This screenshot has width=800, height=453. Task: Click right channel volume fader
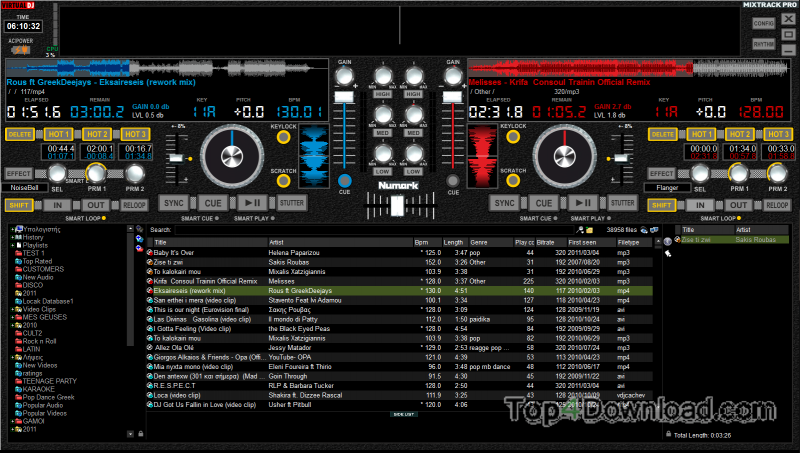click(x=452, y=97)
